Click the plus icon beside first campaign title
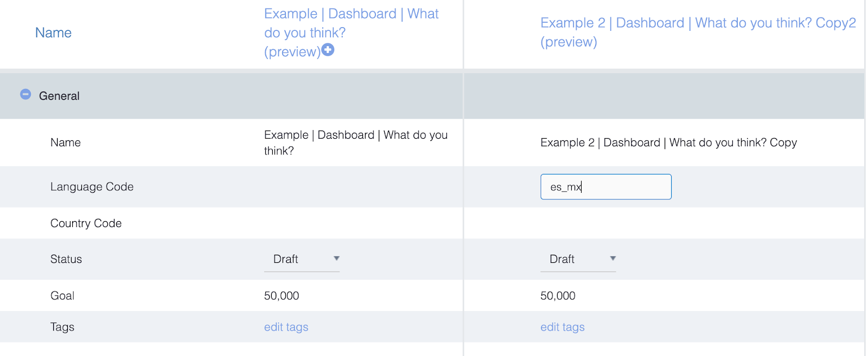868x356 pixels. 328,50
